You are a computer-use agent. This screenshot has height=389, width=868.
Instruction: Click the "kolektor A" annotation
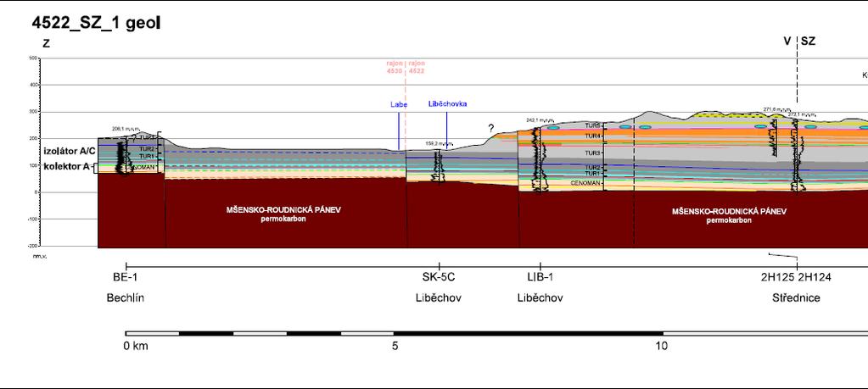pyautogui.click(x=66, y=166)
